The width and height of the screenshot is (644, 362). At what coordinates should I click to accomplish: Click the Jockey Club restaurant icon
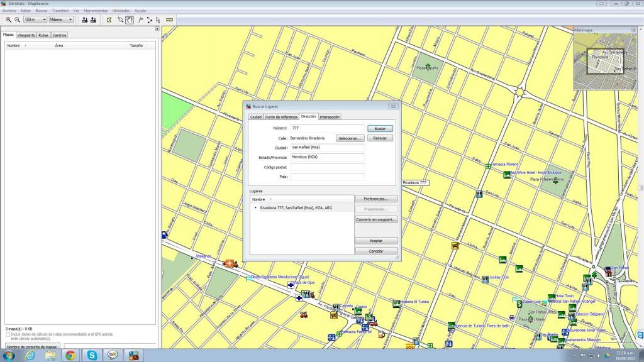pos(485,280)
